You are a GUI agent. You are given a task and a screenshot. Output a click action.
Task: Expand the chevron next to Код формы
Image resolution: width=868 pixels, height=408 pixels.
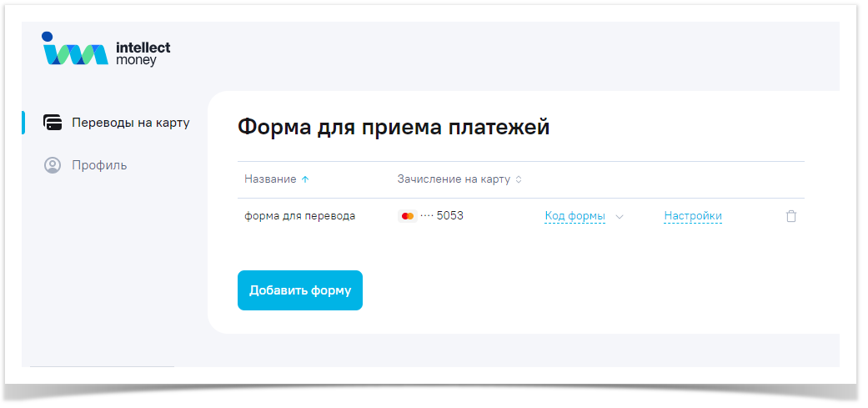pyautogui.click(x=620, y=216)
